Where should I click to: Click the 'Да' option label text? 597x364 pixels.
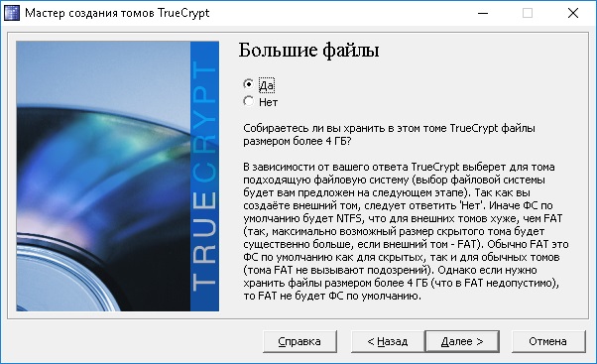(x=266, y=85)
